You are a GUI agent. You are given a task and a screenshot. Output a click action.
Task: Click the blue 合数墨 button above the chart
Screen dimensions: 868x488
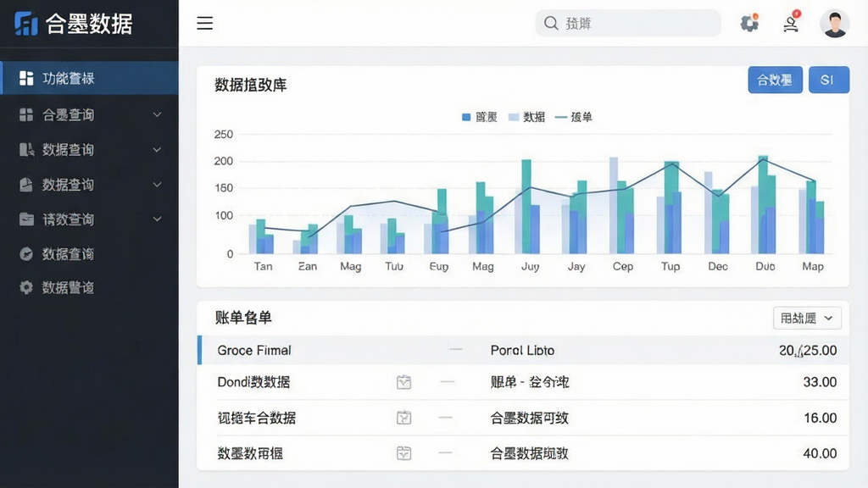pos(775,80)
